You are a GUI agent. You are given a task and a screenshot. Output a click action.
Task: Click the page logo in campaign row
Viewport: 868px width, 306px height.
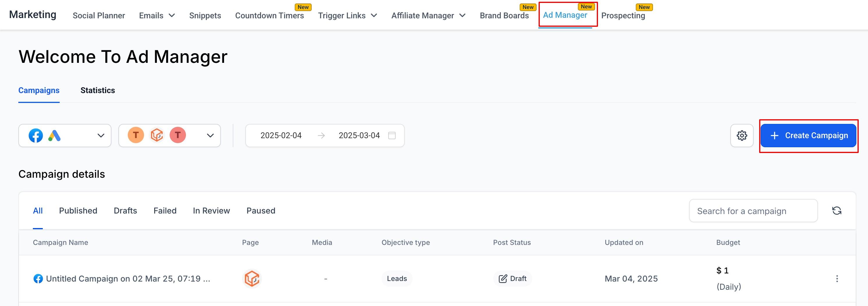coord(252,279)
